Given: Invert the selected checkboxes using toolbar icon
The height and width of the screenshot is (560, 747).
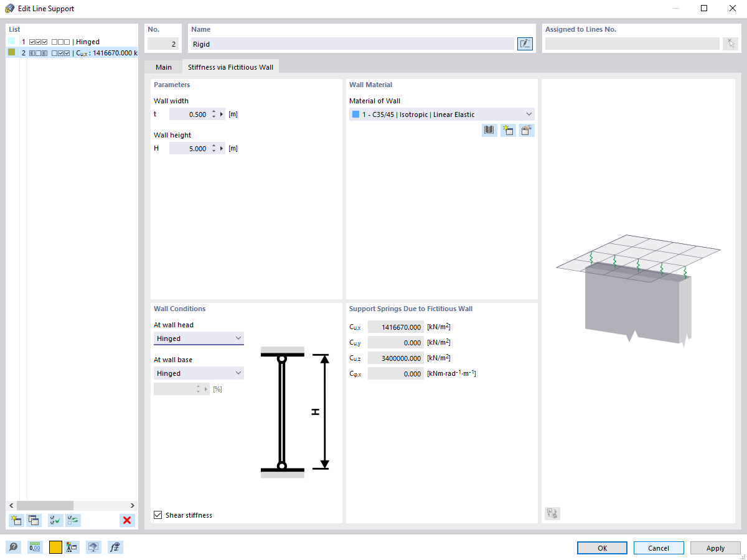Looking at the screenshot, I should click(73, 520).
